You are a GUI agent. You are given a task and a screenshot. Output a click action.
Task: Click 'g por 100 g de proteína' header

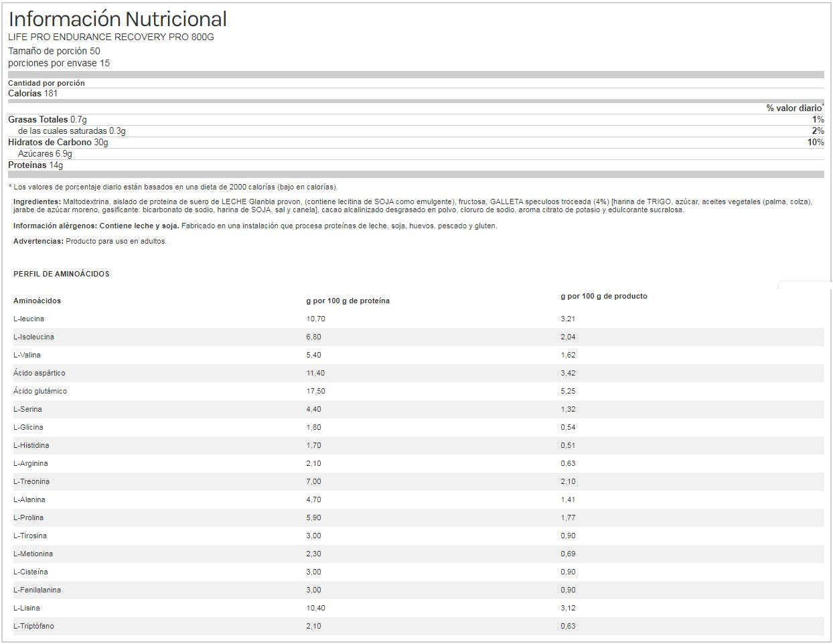pos(348,301)
